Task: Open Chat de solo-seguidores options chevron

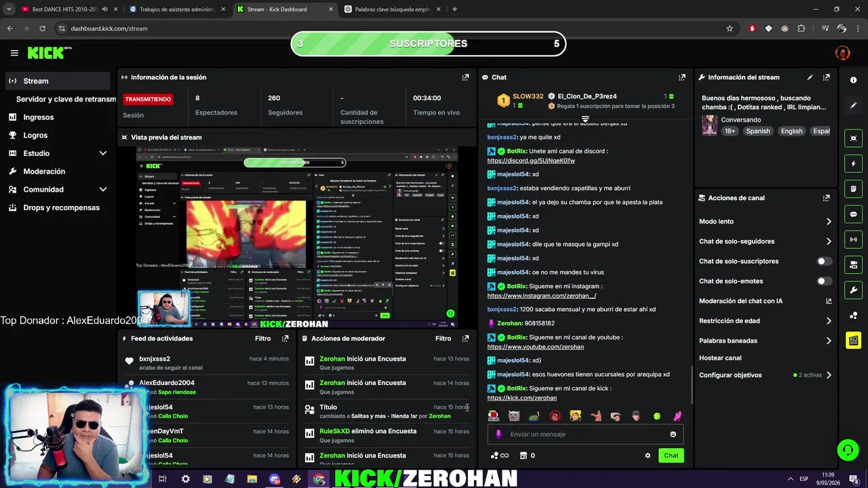Action: [829, 241]
